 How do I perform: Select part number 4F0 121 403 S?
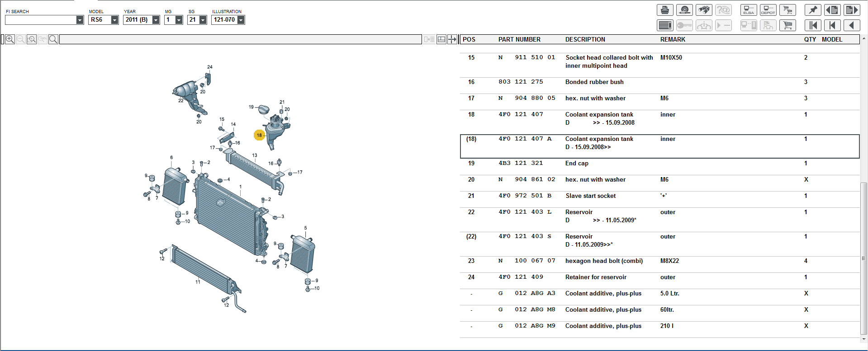525,236
